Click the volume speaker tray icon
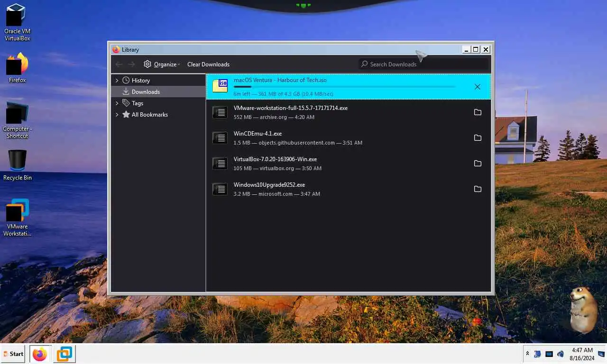 [x=561, y=354]
